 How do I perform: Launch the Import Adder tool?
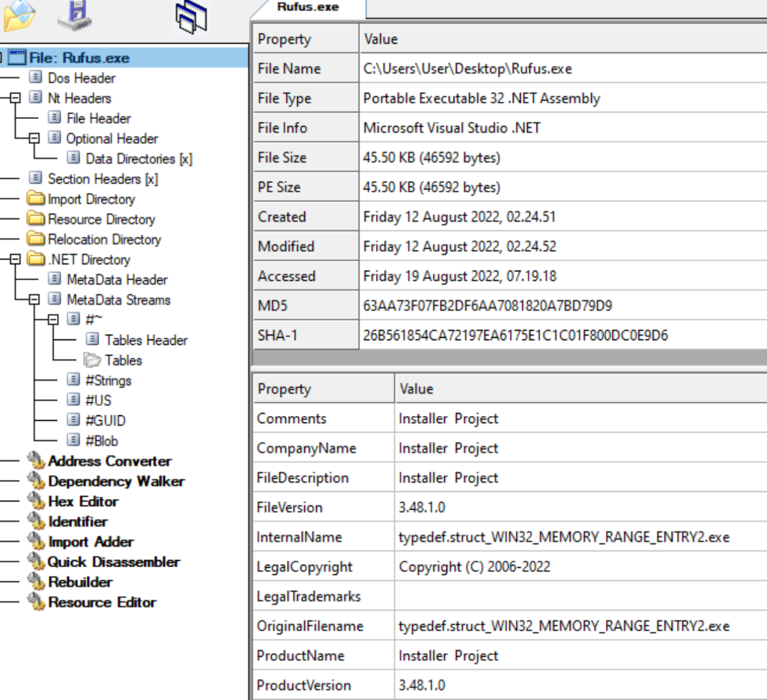tap(91, 541)
